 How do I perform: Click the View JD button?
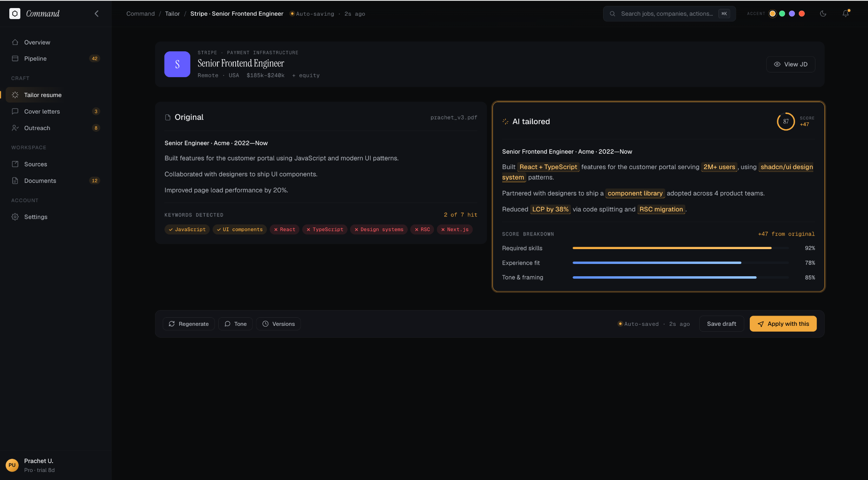(790, 64)
